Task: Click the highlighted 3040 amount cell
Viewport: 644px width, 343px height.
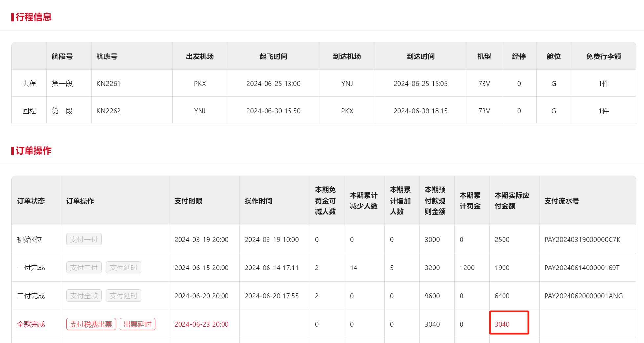Action: pyautogui.click(x=502, y=324)
